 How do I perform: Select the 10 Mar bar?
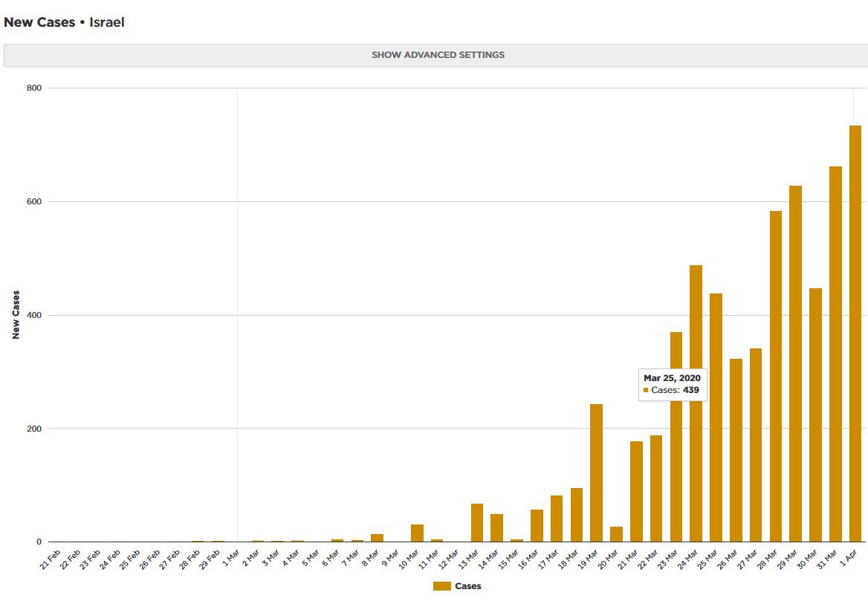[417, 533]
